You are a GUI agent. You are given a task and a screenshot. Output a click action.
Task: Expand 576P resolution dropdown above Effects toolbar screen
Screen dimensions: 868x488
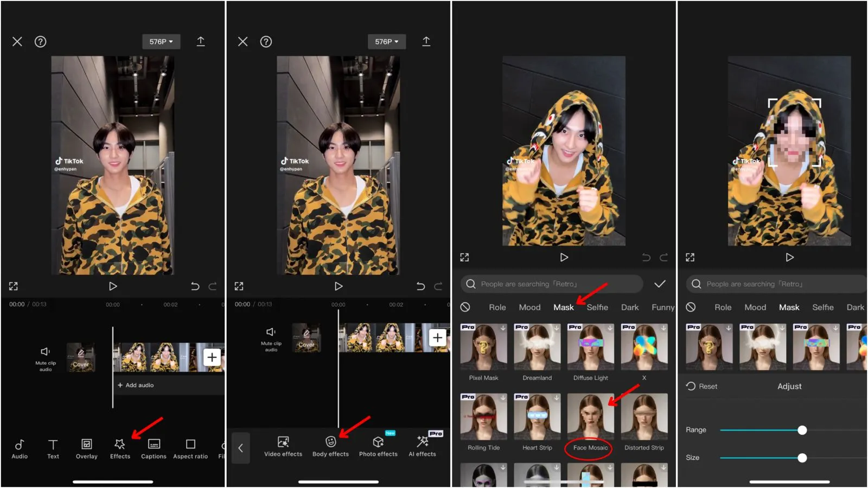pyautogui.click(x=161, y=42)
